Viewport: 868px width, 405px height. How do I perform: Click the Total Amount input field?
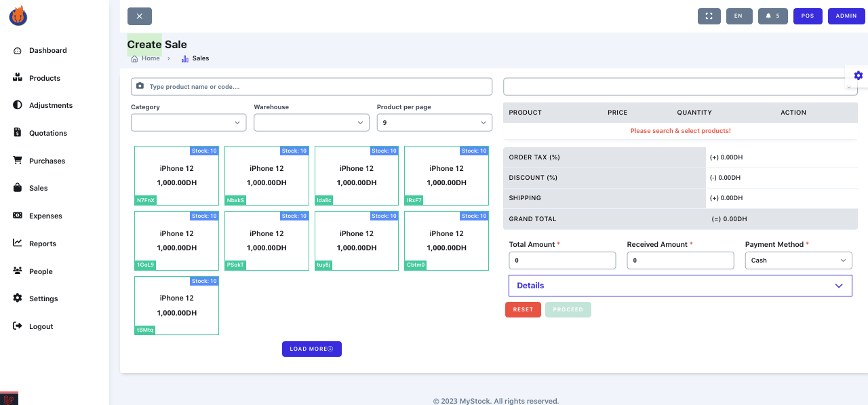tap(562, 261)
